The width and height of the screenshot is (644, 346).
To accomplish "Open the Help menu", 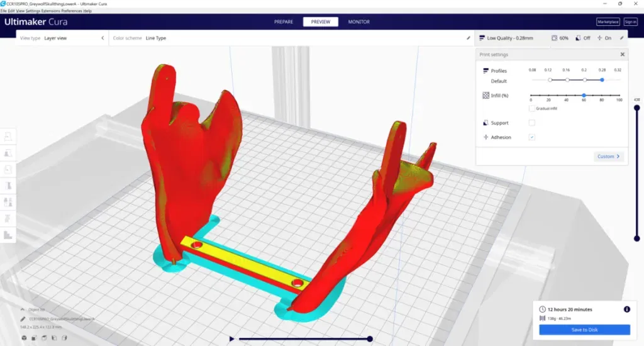I will [x=87, y=11].
